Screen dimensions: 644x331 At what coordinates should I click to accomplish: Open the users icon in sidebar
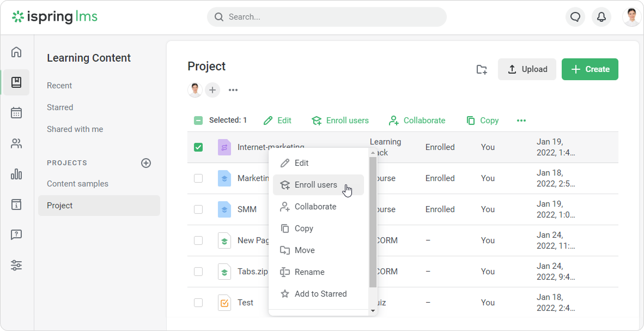[x=16, y=144]
